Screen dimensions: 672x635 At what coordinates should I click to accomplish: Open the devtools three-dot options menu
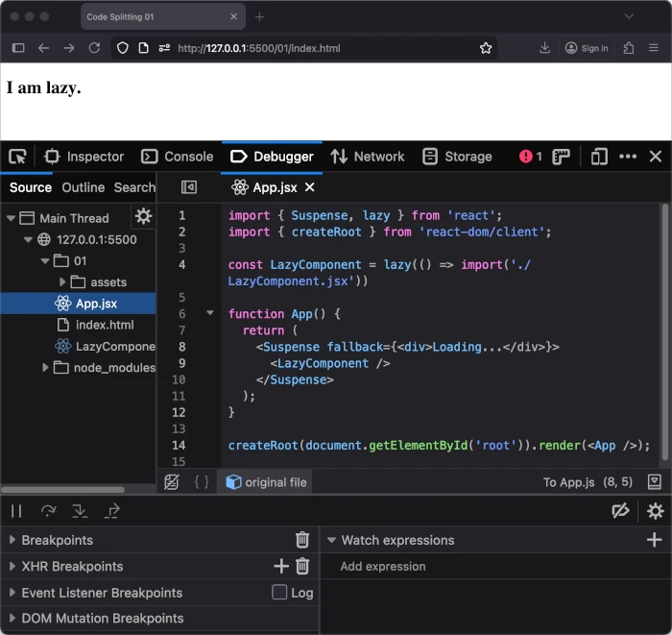pyautogui.click(x=628, y=157)
